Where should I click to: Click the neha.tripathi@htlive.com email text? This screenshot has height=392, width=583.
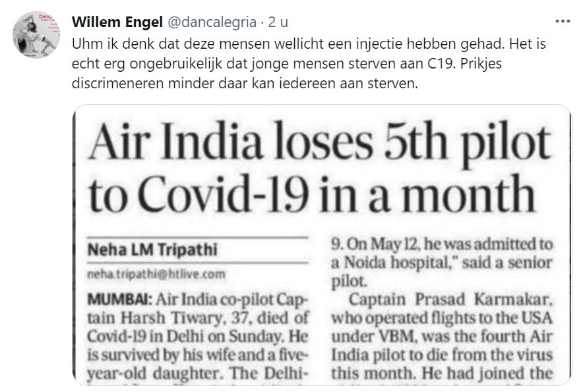(156, 274)
